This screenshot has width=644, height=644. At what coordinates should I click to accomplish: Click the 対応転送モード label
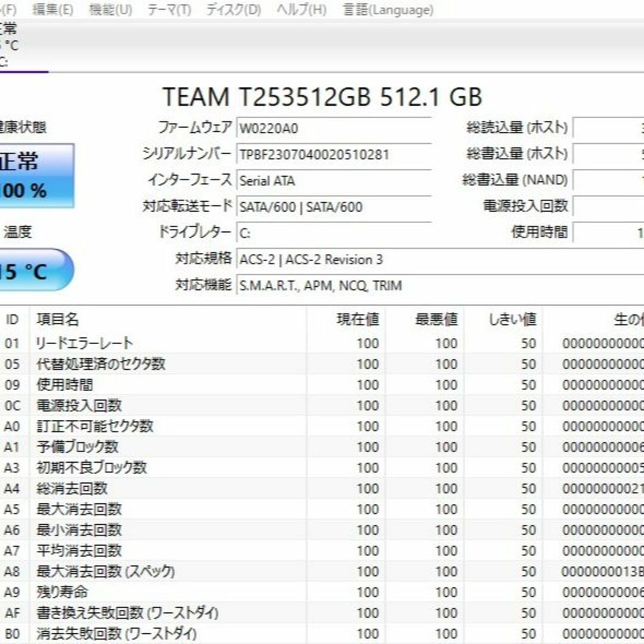(x=187, y=206)
